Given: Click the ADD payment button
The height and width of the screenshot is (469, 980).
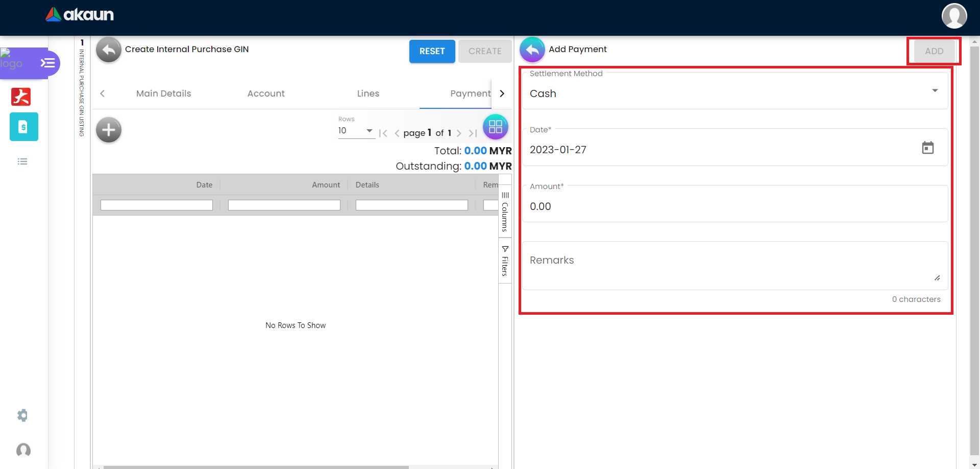Looking at the screenshot, I should tap(934, 51).
